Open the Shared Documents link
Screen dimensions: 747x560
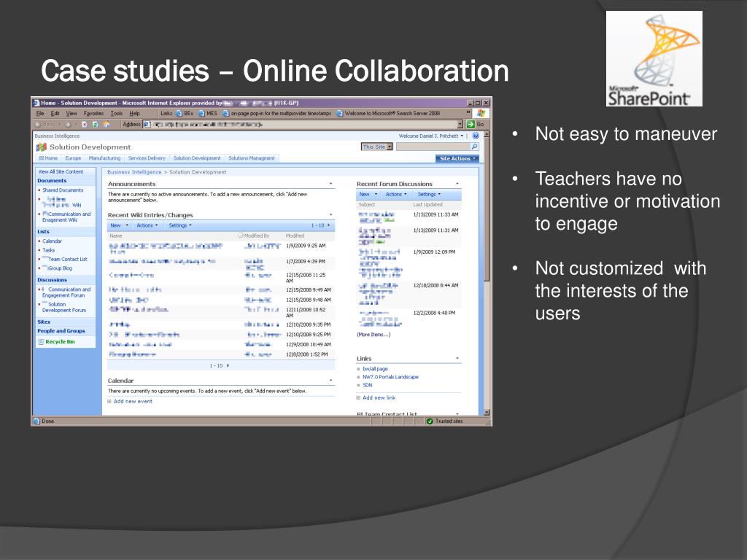(x=63, y=190)
